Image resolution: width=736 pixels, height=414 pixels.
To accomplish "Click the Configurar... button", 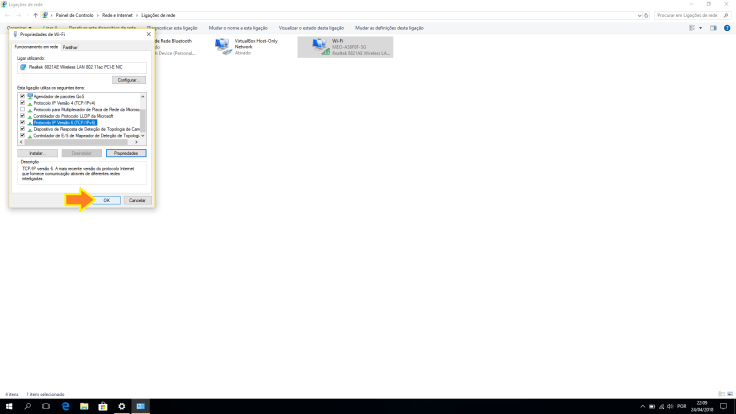I will click(127, 79).
